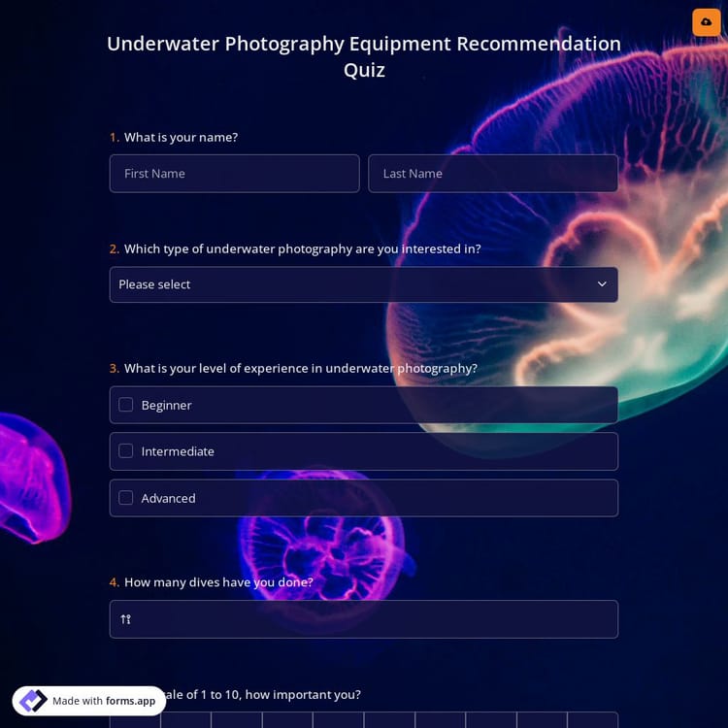
Task: Click the level of experience question text
Action: 300,368
